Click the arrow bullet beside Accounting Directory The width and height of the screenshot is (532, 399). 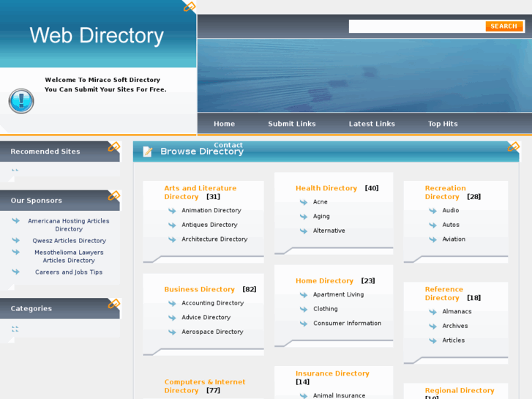tap(173, 303)
